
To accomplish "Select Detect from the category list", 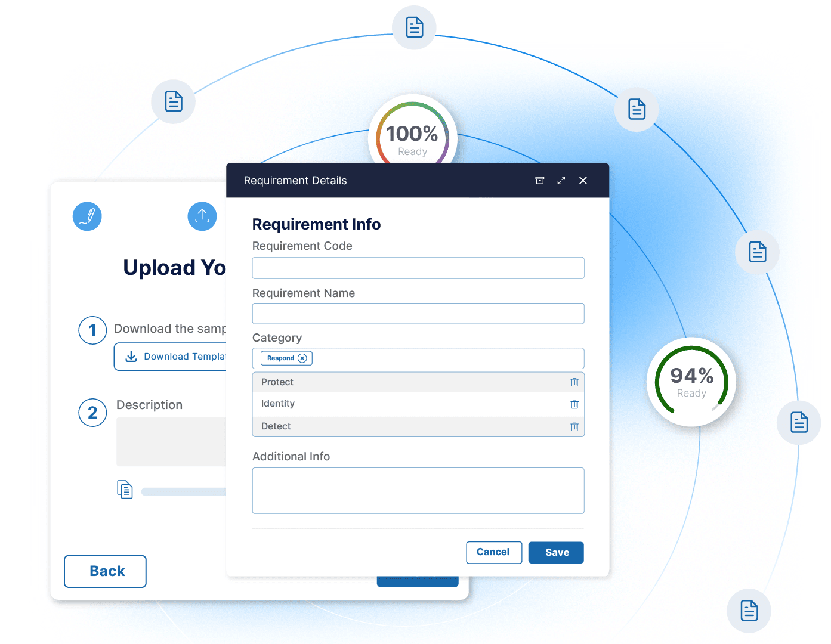I will 276,426.
